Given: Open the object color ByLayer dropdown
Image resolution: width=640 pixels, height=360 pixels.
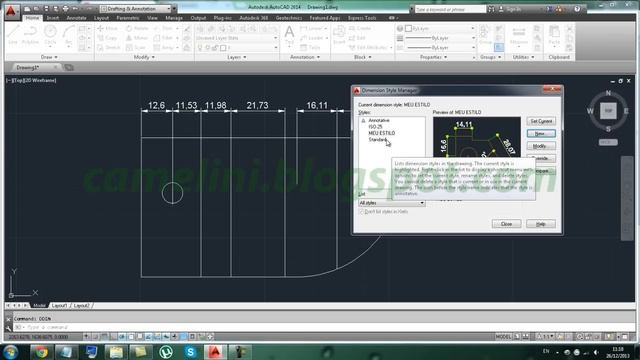Looking at the screenshot, I should (x=440, y=29).
